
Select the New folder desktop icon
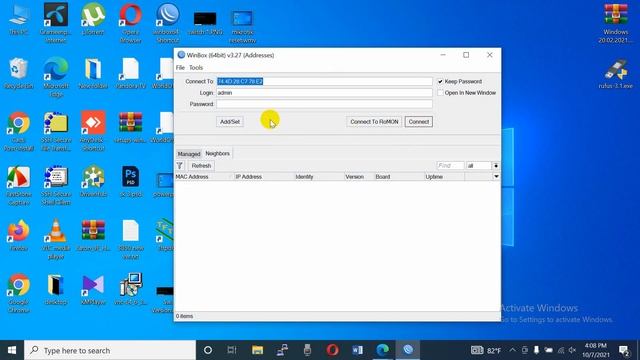(x=93, y=73)
